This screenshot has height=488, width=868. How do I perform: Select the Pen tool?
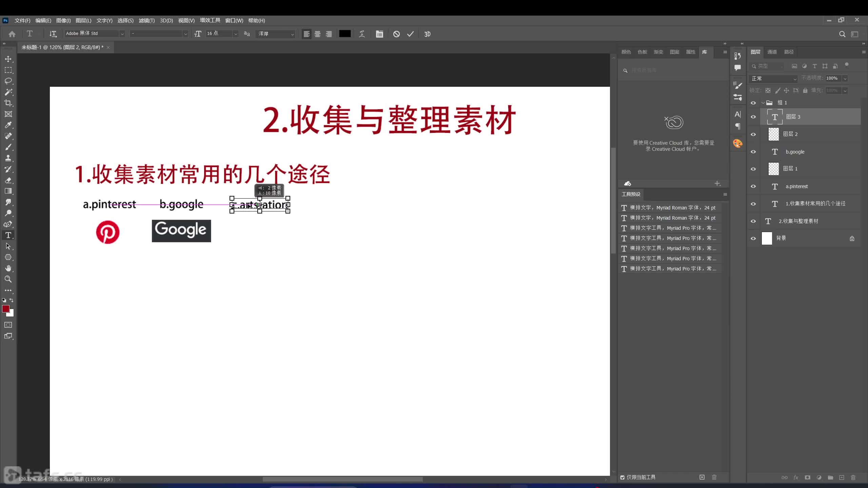(8, 224)
